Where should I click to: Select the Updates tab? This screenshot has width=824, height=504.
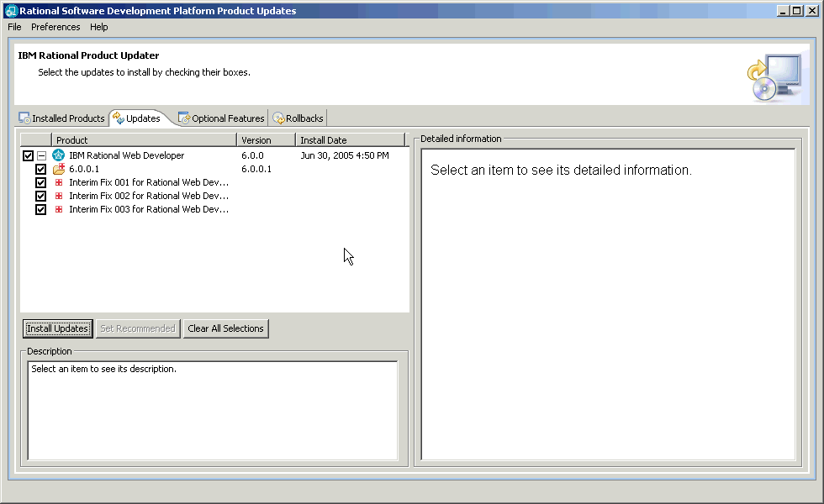(137, 118)
